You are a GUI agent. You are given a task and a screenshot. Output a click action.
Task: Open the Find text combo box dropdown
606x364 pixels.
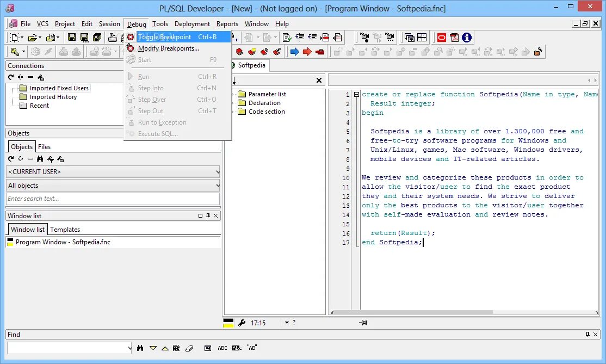pos(129,348)
